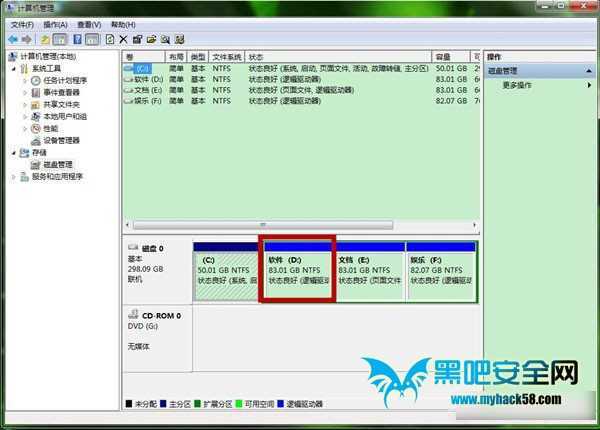Select the 娱乐 (F:) partition block

[x=442, y=272]
